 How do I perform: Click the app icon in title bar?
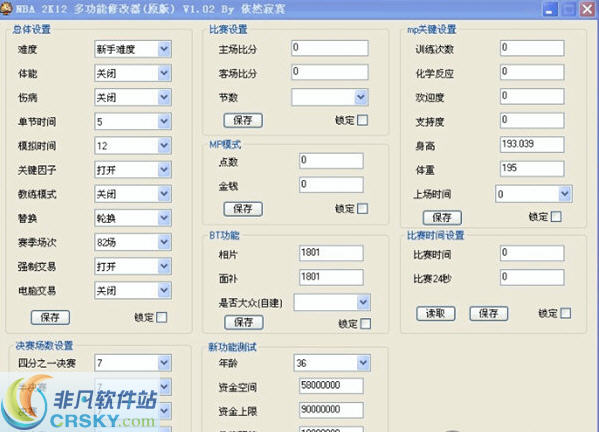6,8
